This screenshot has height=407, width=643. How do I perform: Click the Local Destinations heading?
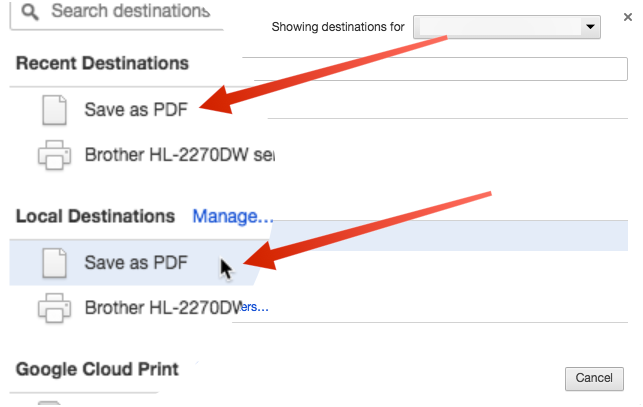coord(96,216)
